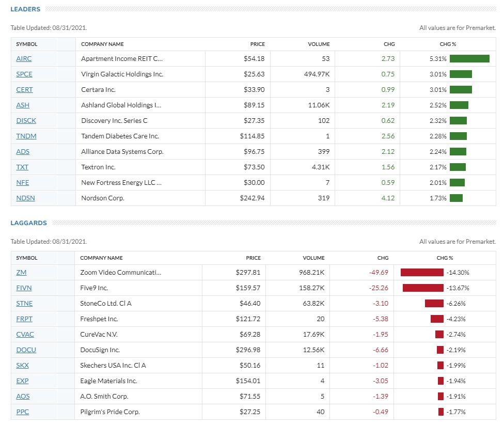The height and width of the screenshot is (426, 504).
Task: Click the Textron Inc. volume 4.31K
Action: tap(321, 167)
